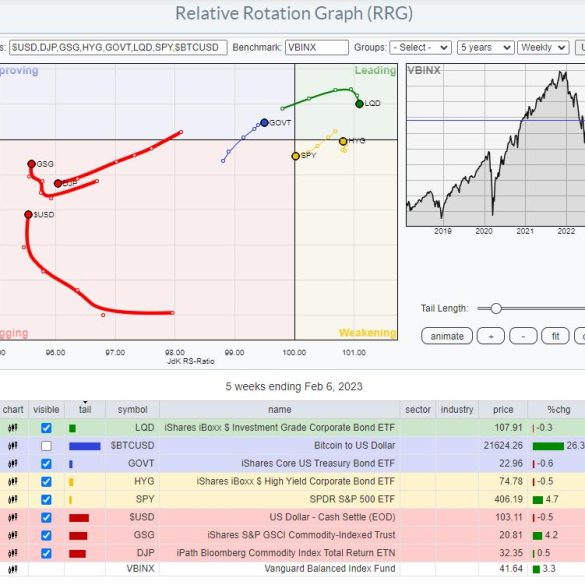Click the green tail swatch for LQD
Image resolution: width=585 pixels, height=585 pixels.
click(72, 428)
